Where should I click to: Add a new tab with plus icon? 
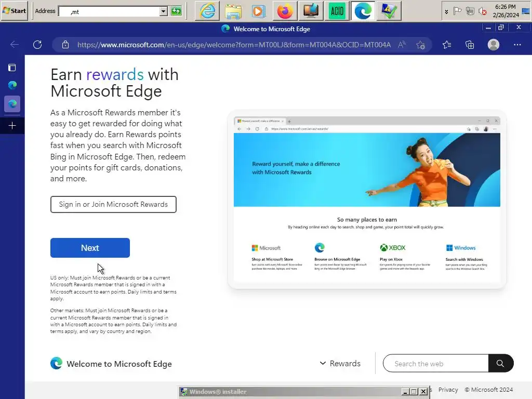coord(12,126)
